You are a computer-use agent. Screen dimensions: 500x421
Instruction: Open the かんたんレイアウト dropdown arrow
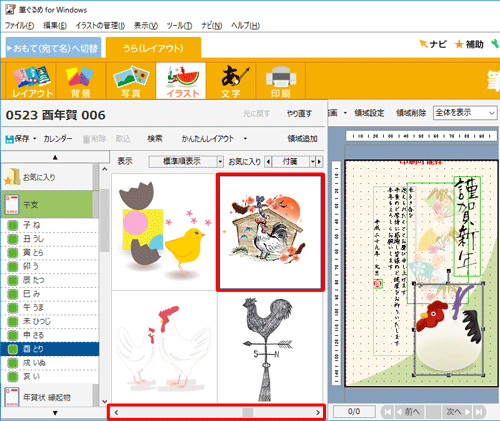point(245,139)
